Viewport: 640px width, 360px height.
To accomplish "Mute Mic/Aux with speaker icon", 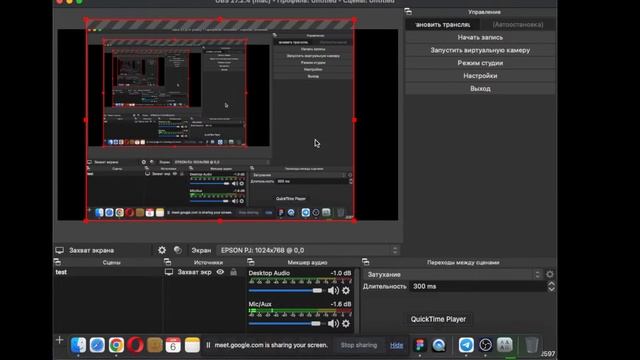I will point(333,323).
